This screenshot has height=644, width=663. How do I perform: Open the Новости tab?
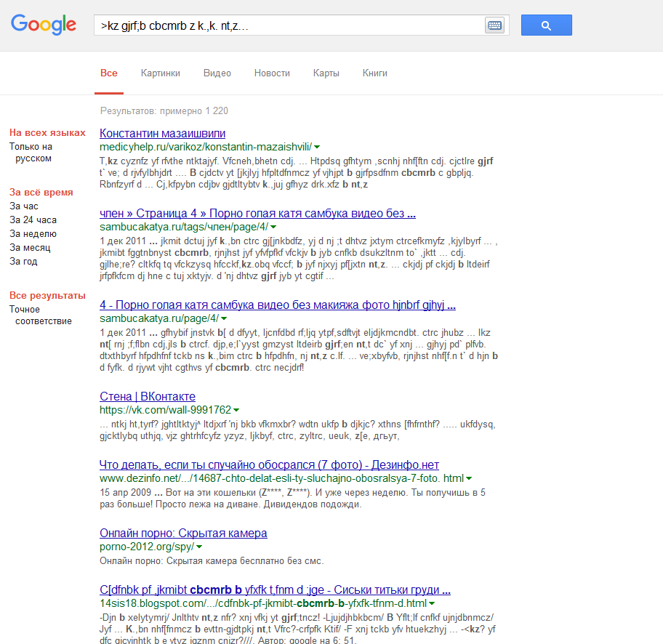tap(272, 73)
